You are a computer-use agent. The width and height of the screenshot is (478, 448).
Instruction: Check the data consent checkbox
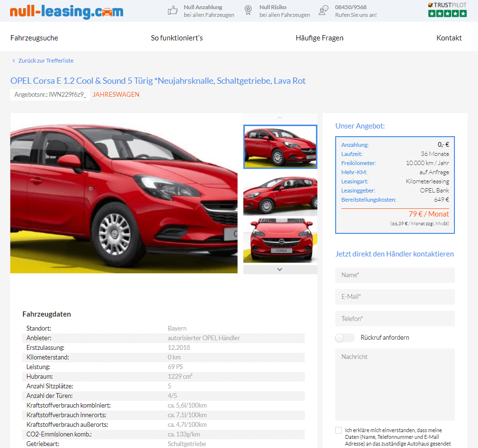(339, 430)
